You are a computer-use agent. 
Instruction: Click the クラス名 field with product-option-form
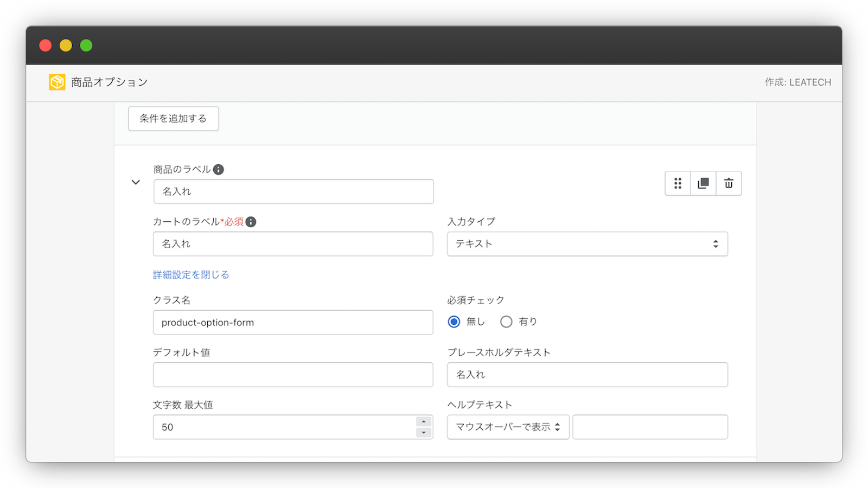tap(293, 323)
